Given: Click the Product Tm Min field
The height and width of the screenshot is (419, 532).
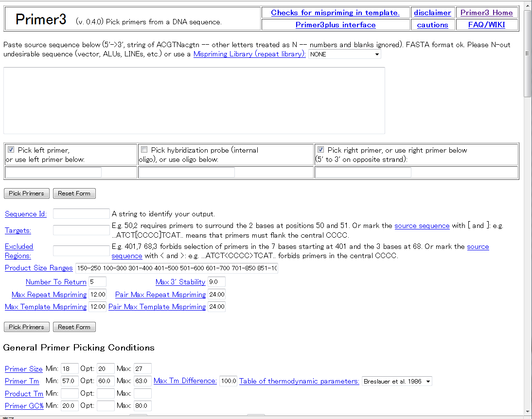Looking at the screenshot, I should tap(70, 394).
